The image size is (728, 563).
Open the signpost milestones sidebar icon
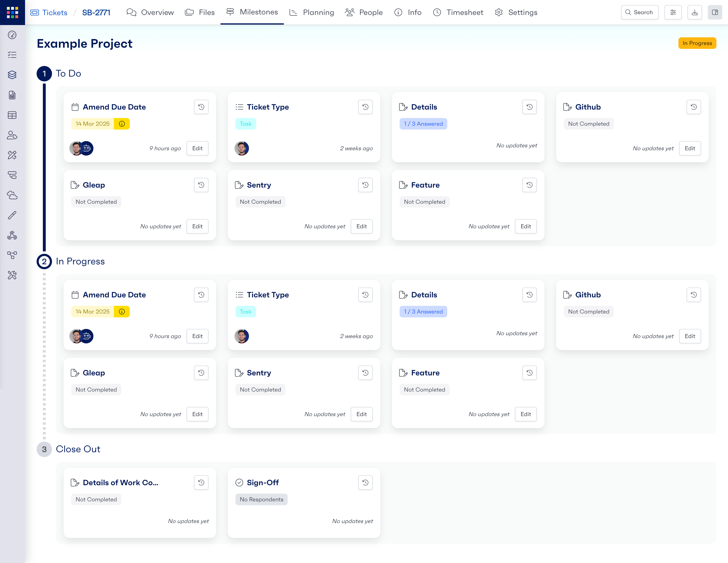click(12, 175)
